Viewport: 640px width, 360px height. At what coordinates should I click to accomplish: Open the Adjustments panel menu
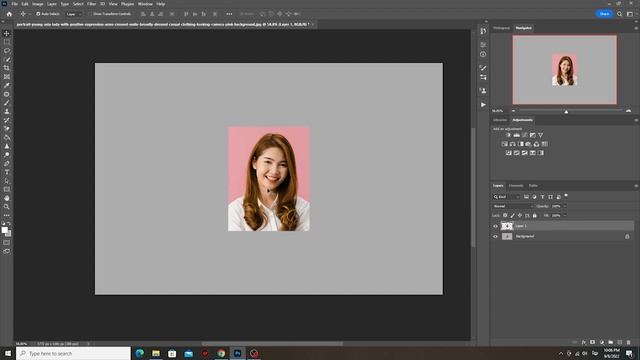coord(636,120)
